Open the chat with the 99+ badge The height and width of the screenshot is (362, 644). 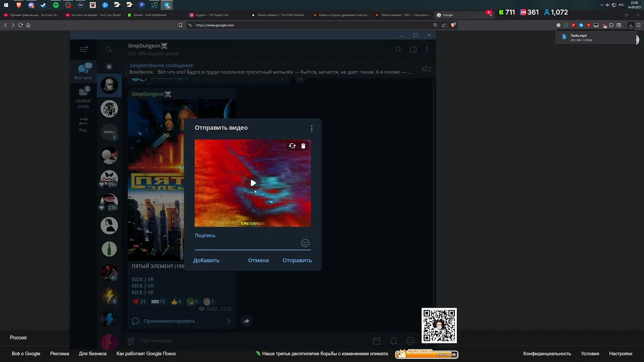tap(109, 178)
